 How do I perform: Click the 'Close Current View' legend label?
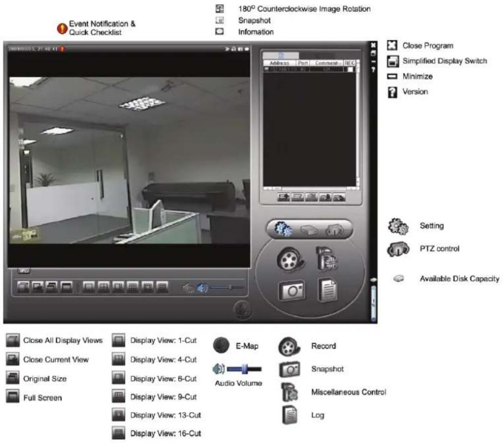[56, 360]
